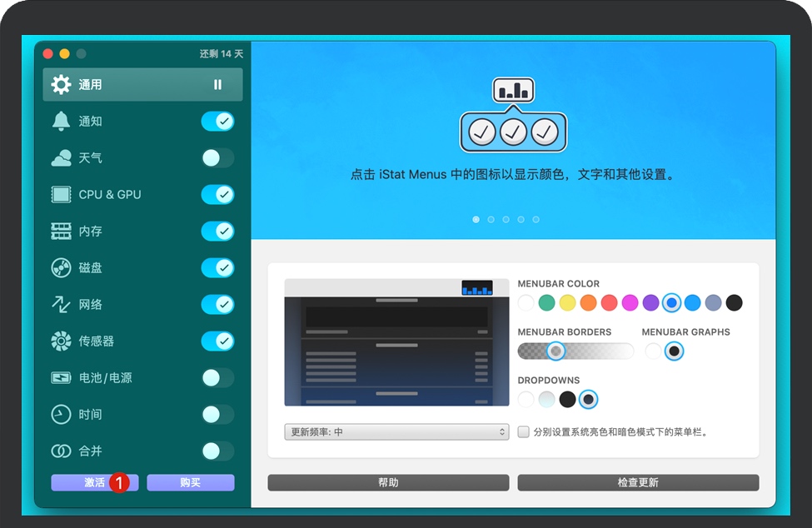This screenshot has width=812, height=528.
Task: Open the 网络 network arrows icon
Action: 61,304
